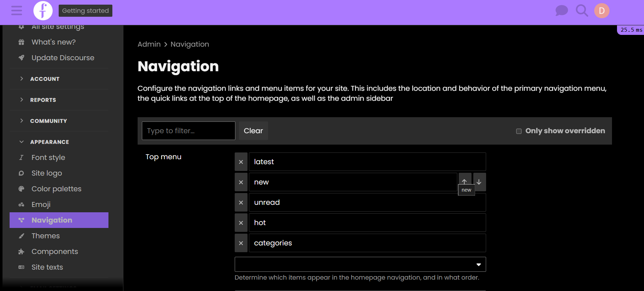644x291 pixels.
Task: Expand the Account sidebar section
Action: (x=44, y=79)
